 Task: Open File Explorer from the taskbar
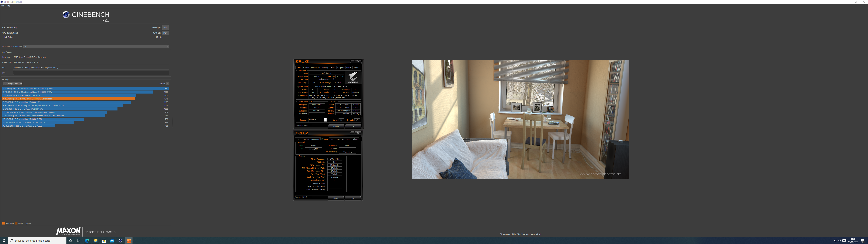tap(96, 241)
